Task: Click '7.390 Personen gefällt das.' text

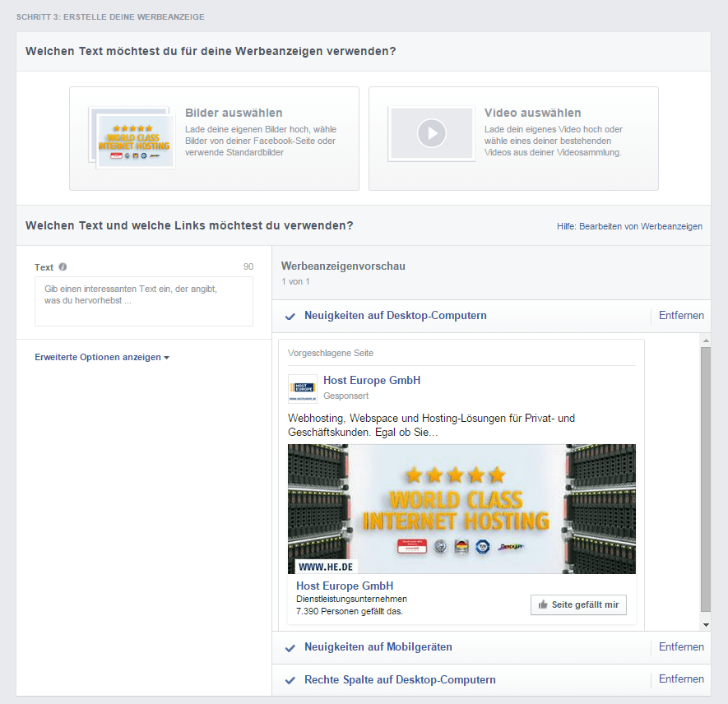Action: 349,612
